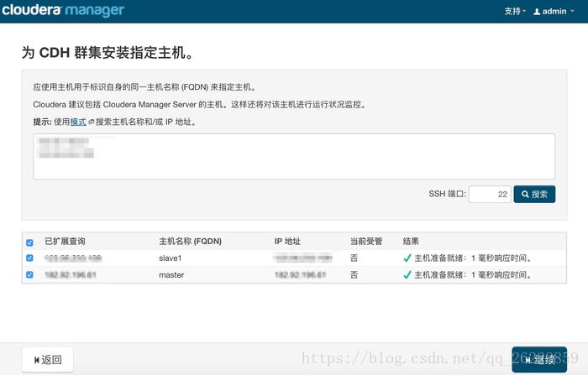588x375 pixels.
Task: Click the Cloudera Manager logo
Action: click(63, 10)
